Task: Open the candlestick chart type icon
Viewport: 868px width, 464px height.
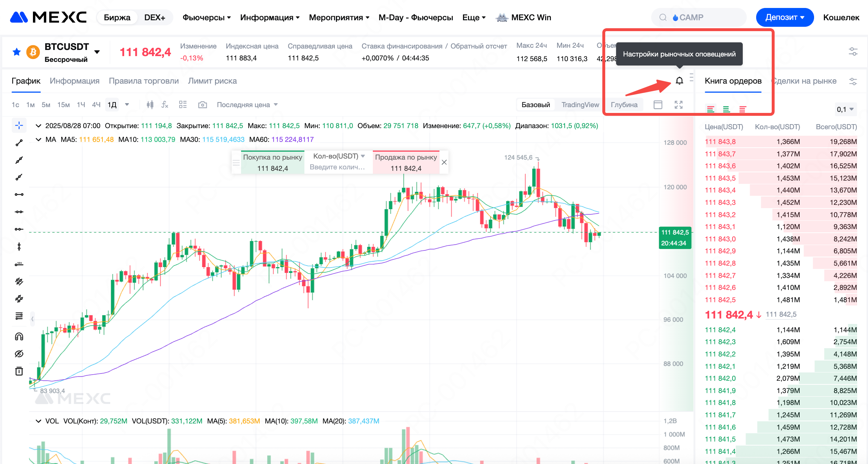Action: (150, 105)
